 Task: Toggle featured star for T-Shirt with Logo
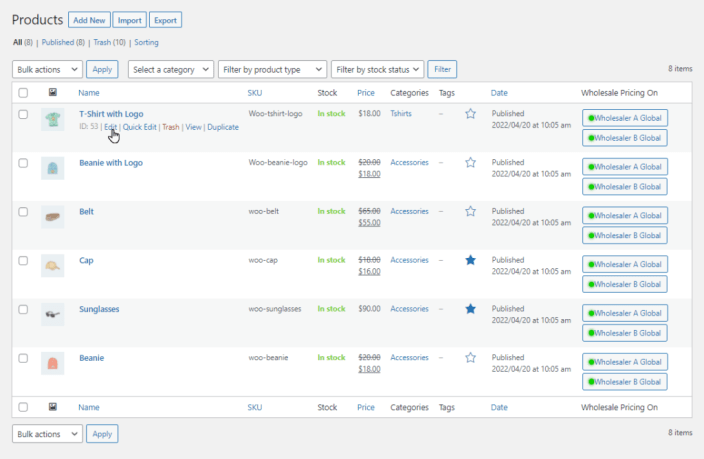click(x=470, y=114)
